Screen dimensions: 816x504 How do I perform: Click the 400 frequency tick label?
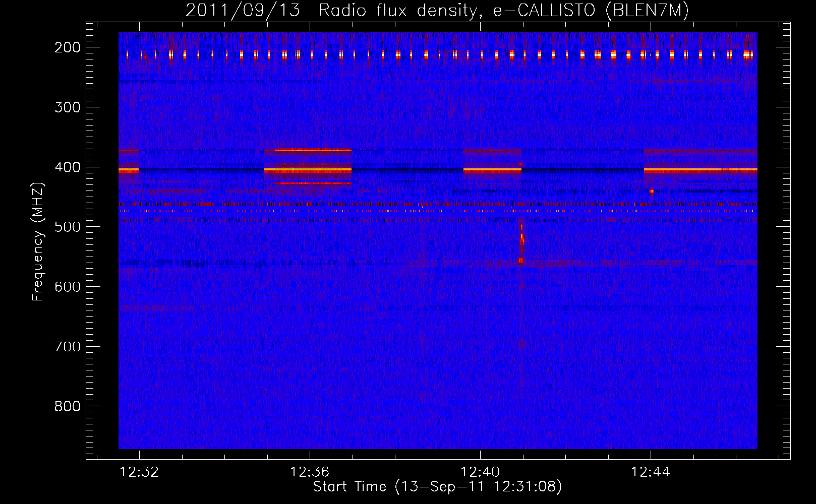coord(68,167)
